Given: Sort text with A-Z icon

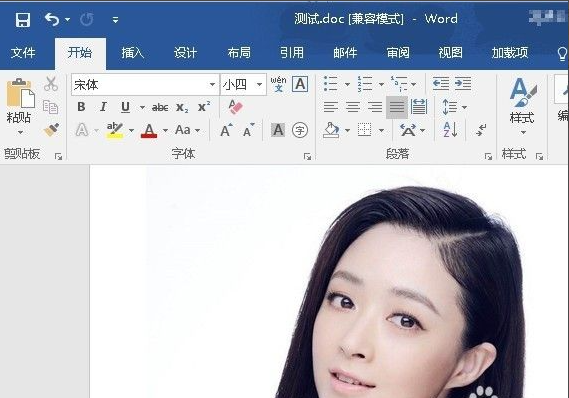Looking at the screenshot, I should pyautogui.click(x=450, y=130).
